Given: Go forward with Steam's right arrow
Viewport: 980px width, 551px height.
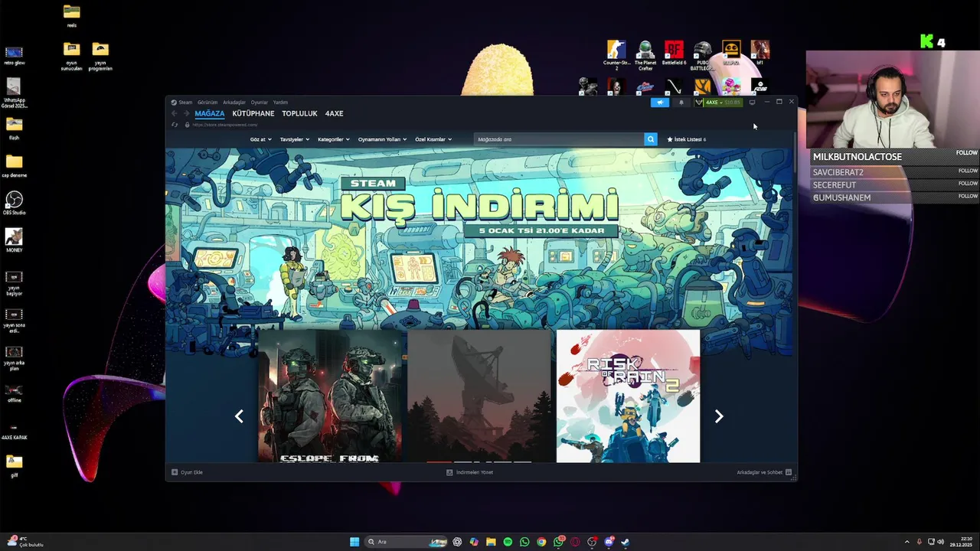Looking at the screenshot, I should 186,113.
